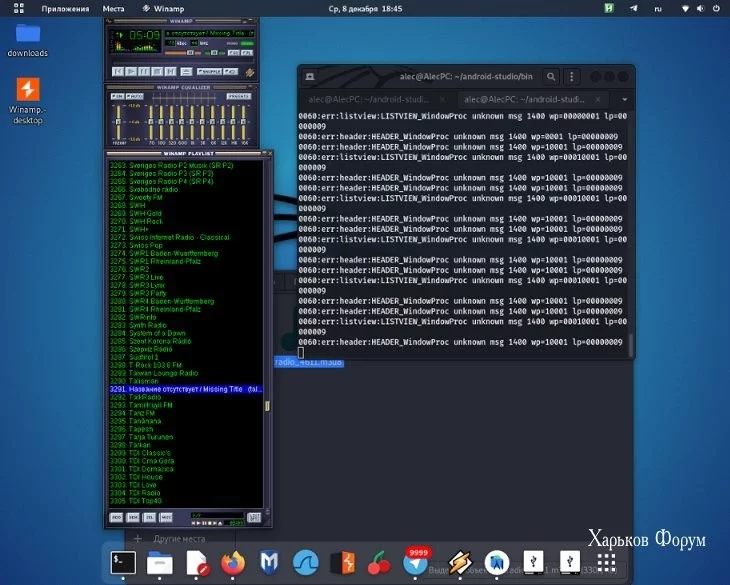Click Winamp lightning bolt logo
The height and width of the screenshot is (585, 730).
tap(250, 73)
